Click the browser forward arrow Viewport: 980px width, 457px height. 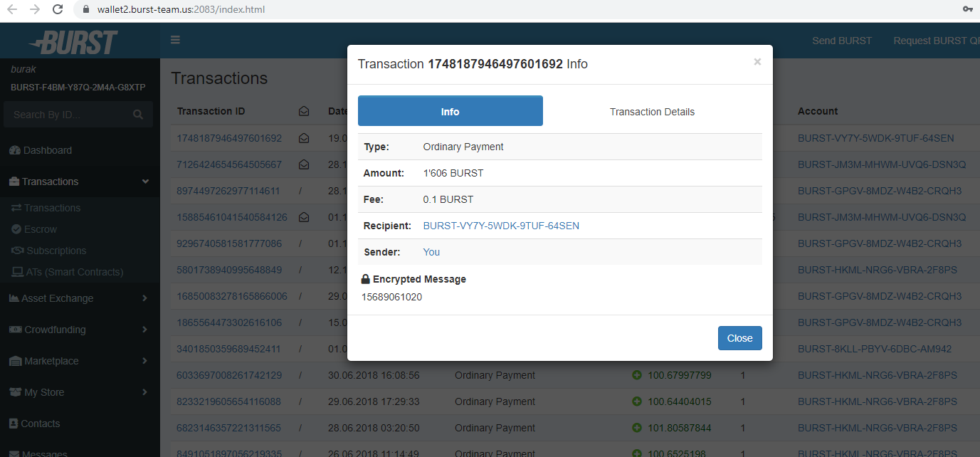pos(35,10)
